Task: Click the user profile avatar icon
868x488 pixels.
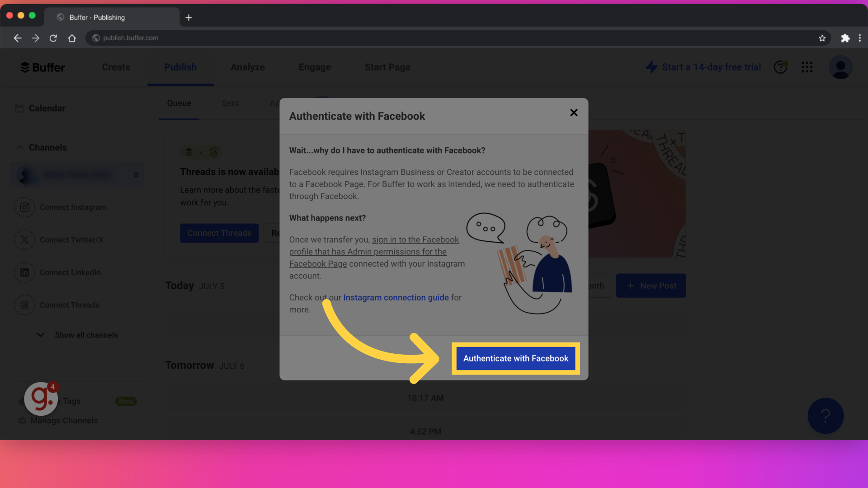Action: point(840,67)
